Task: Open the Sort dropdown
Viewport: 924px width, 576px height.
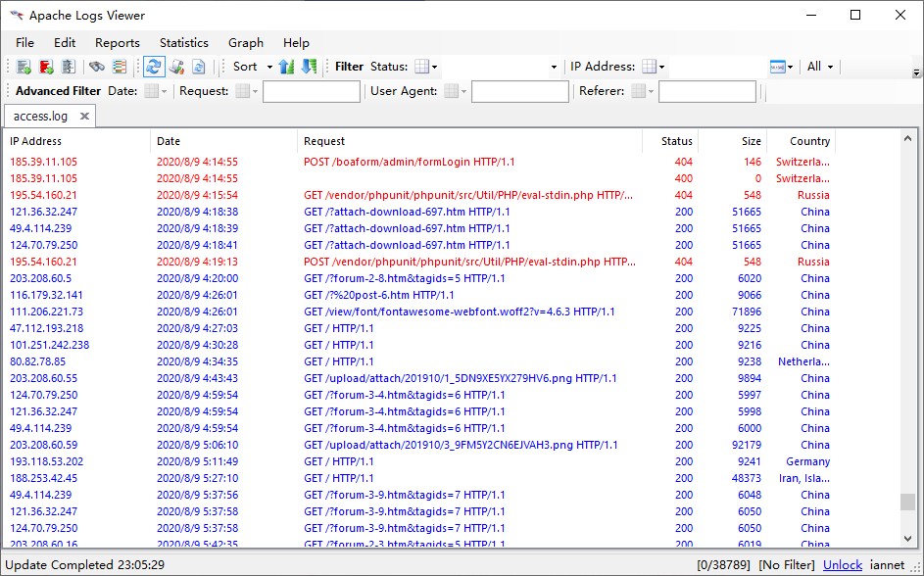Action: click(x=253, y=67)
